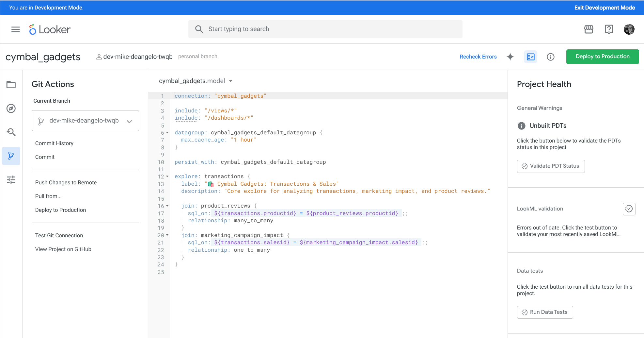The height and width of the screenshot is (338, 644).
Task: Click the Deploy to Production button
Action: coord(602,57)
